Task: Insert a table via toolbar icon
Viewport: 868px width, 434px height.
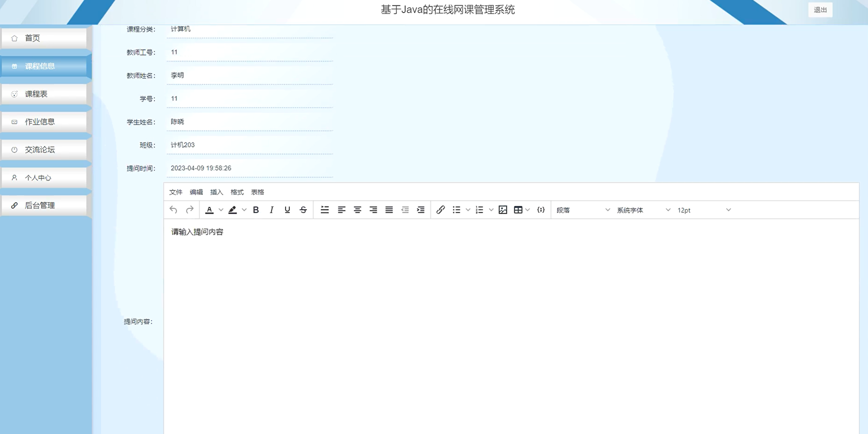Action: click(518, 210)
